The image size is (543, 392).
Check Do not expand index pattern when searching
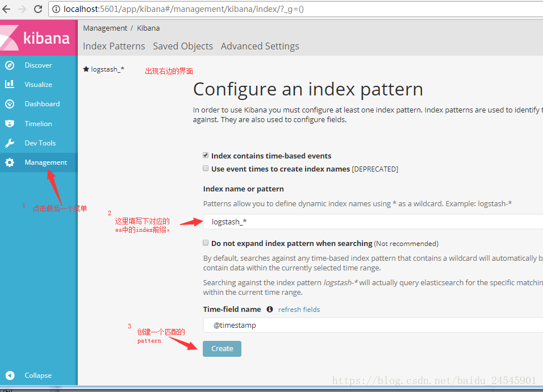click(206, 243)
